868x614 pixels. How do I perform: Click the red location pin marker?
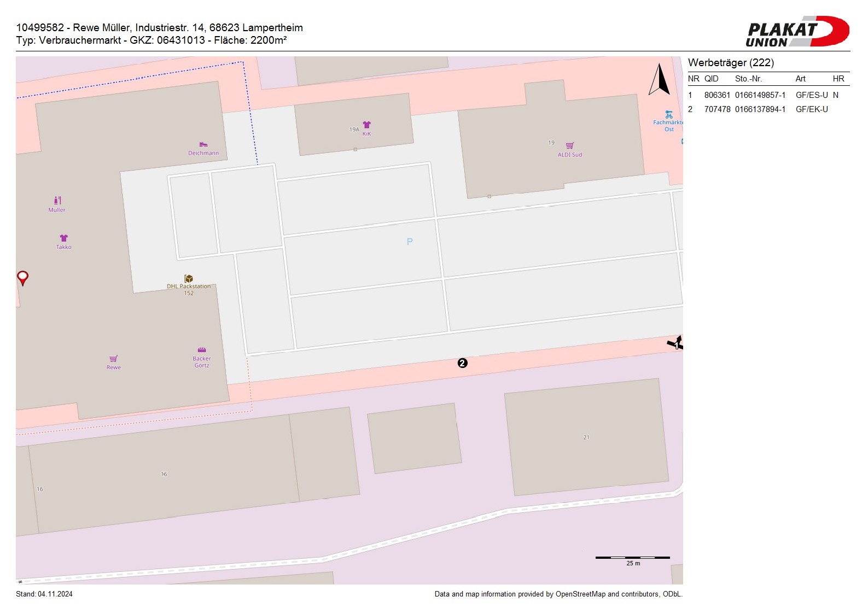coord(22,278)
